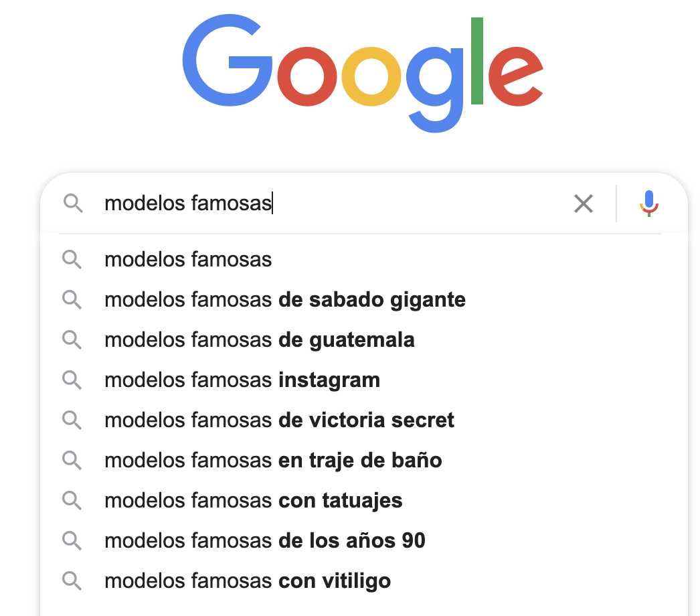Image resolution: width=700 pixels, height=616 pixels.
Task: Click the microphone voice search icon
Action: pyautogui.click(x=648, y=204)
